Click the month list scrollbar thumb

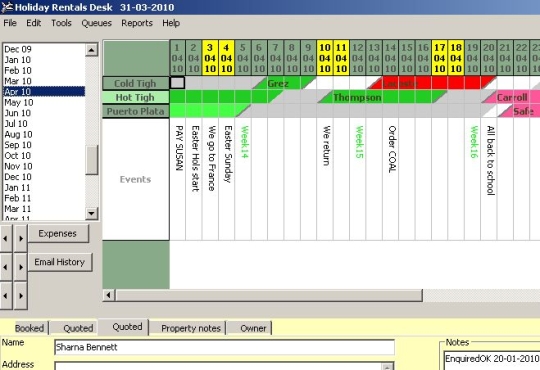(92, 160)
